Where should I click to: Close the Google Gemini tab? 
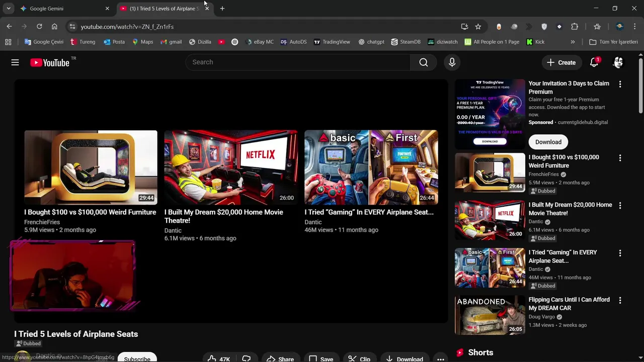click(x=107, y=9)
